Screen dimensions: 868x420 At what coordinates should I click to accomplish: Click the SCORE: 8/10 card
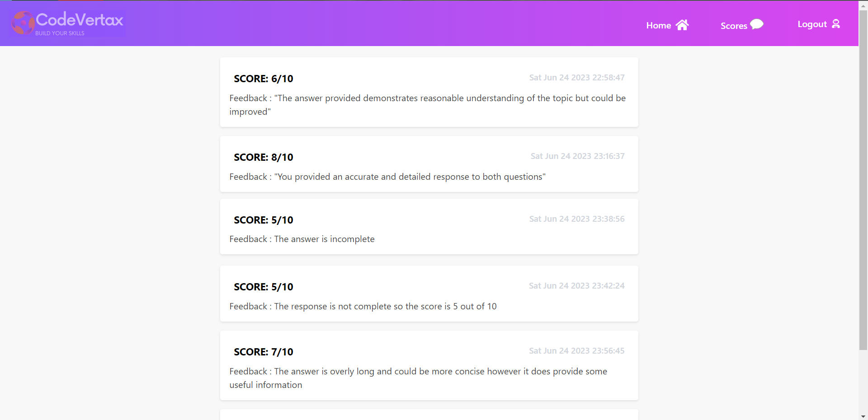[429, 163]
